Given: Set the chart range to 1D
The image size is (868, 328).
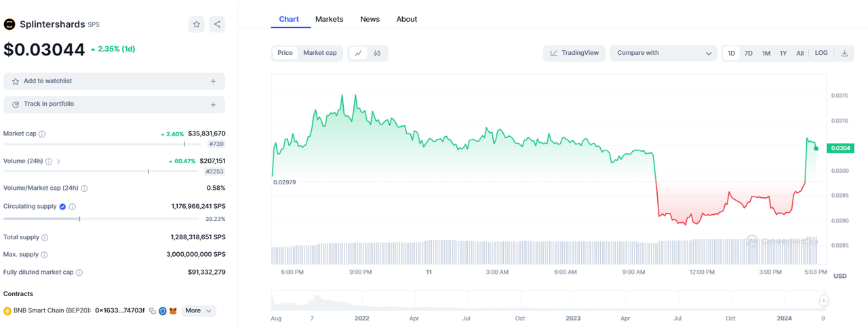Looking at the screenshot, I should click(731, 53).
